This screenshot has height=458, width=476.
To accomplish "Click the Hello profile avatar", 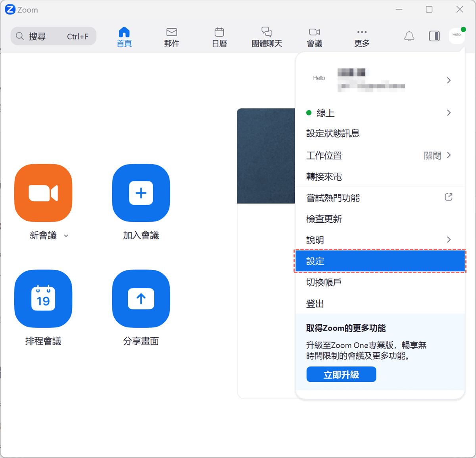I will [457, 35].
